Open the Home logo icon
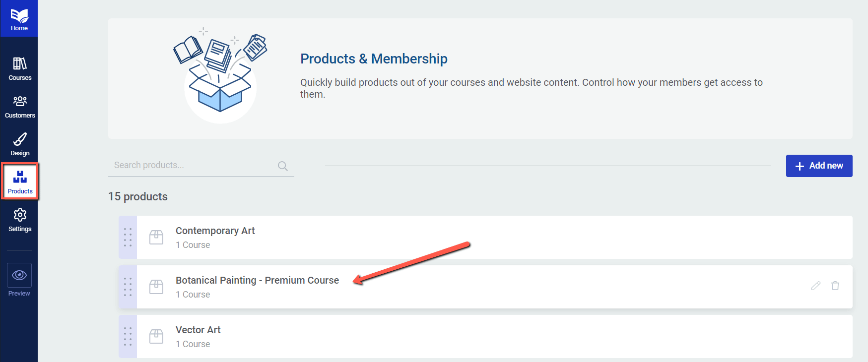Viewport: 868px width, 362px height. click(19, 16)
